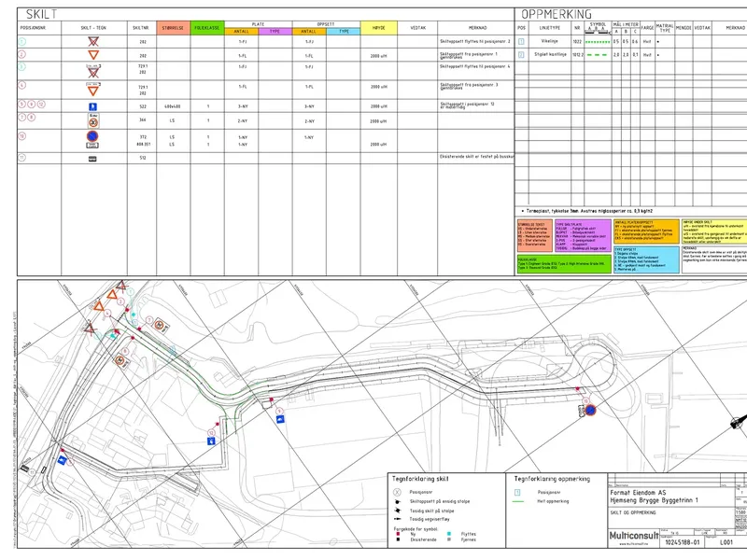Click the L001 sheet number
Screen dimensions: 747x560
pos(726,542)
